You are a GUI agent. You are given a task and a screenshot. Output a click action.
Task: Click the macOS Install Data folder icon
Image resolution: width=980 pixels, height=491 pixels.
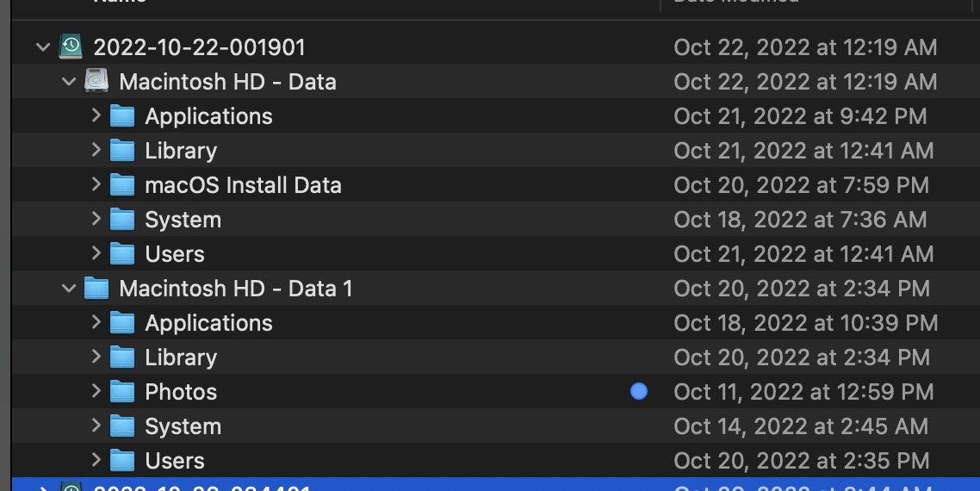[122, 185]
